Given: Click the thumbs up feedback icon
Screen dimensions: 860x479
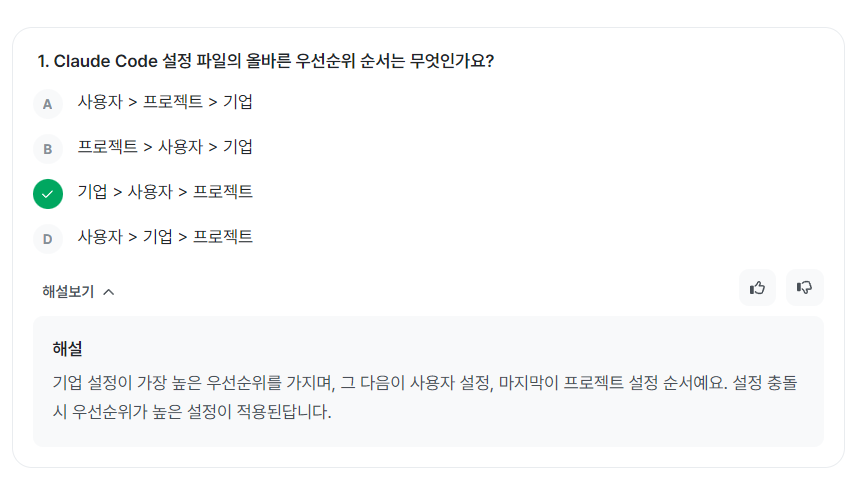Looking at the screenshot, I should coord(757,288).
